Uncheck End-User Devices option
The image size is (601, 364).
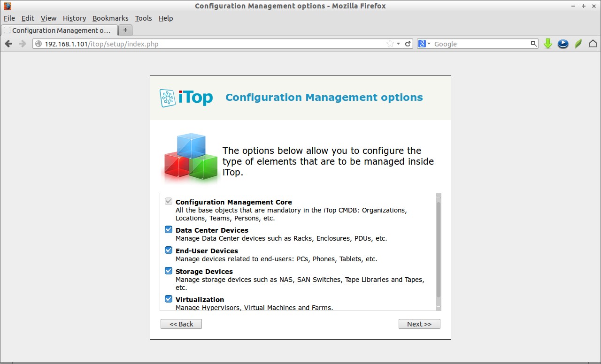pos(169,250)
